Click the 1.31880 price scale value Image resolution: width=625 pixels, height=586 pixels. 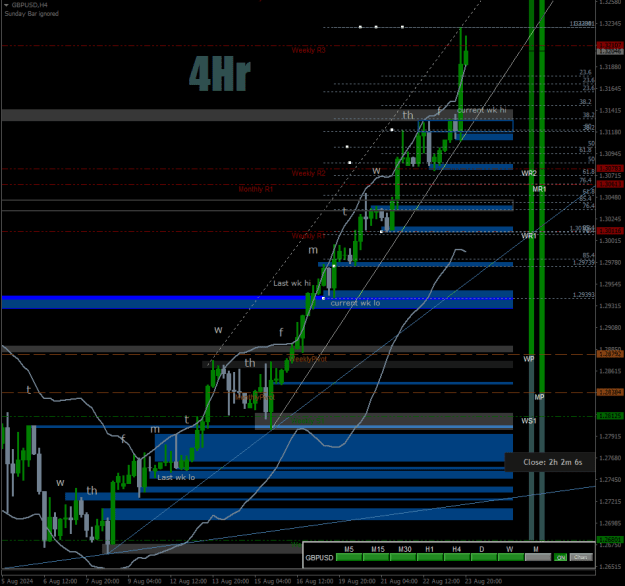[x=610, y=67]
